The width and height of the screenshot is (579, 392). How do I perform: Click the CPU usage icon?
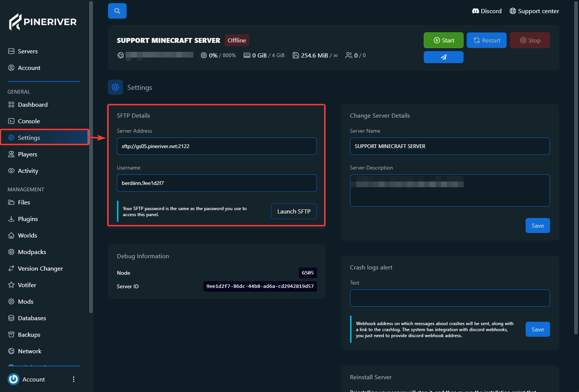pyautogui.click(x=204, y=55)
